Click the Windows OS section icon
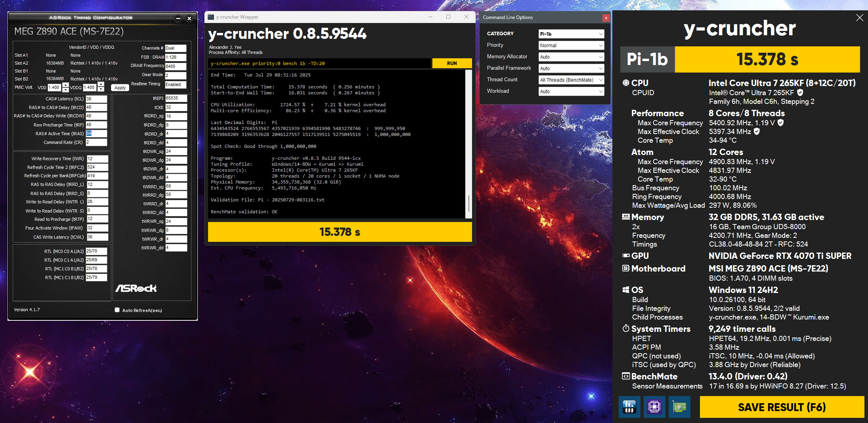Screen dimensions: 868x423 [x=626, y=290]
